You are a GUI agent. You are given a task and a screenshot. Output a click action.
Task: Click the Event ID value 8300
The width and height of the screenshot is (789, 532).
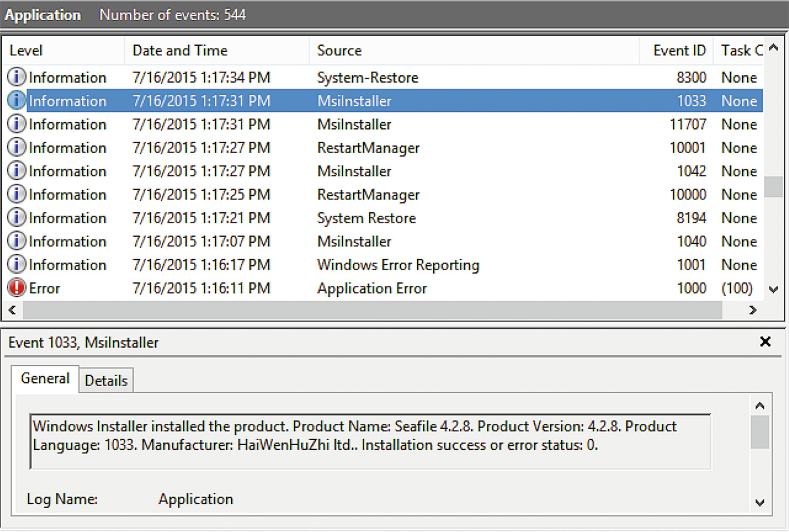pos(691,77)
